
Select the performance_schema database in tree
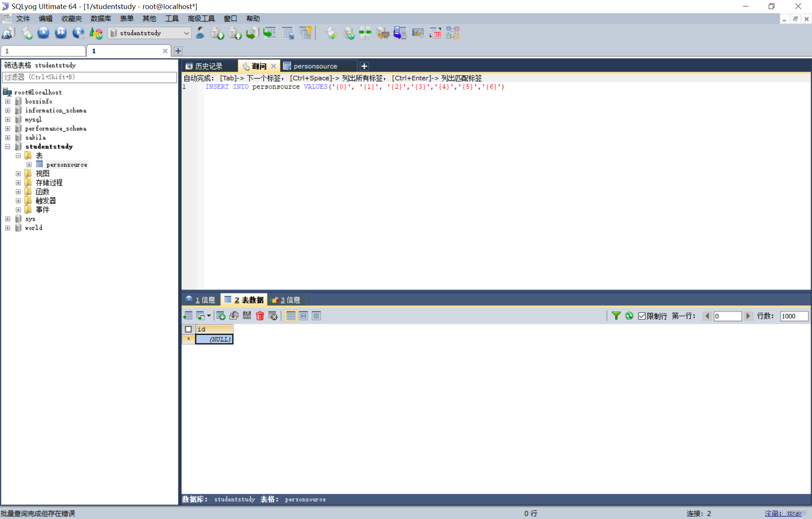pos(56,128)
